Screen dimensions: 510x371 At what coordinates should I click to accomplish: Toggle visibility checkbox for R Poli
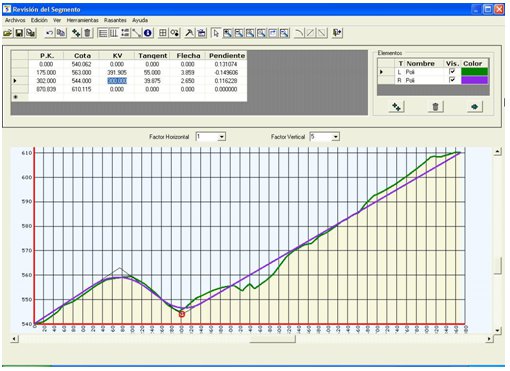coord(452,80)
